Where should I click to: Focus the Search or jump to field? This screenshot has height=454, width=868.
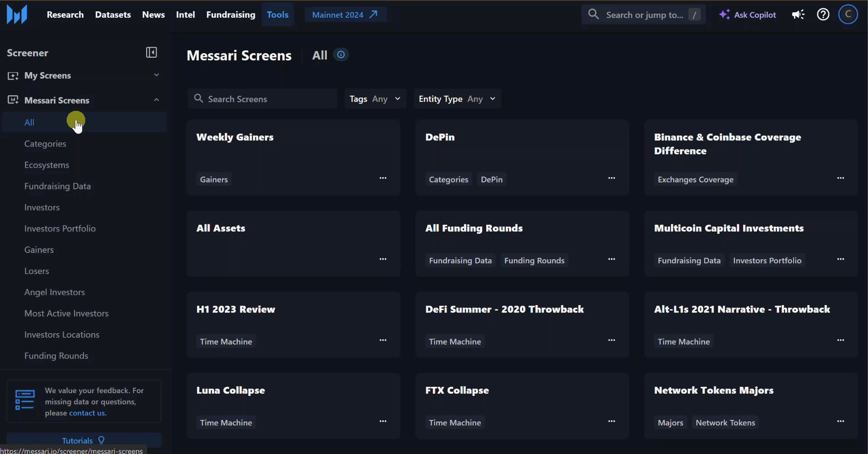click(644, 15)
